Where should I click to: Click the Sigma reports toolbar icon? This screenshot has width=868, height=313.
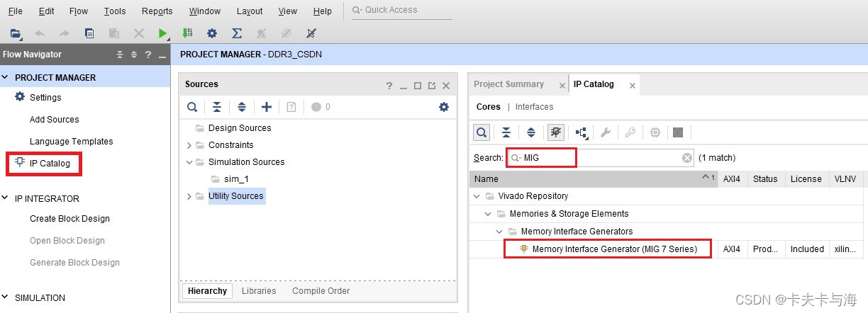coord(237,33)
